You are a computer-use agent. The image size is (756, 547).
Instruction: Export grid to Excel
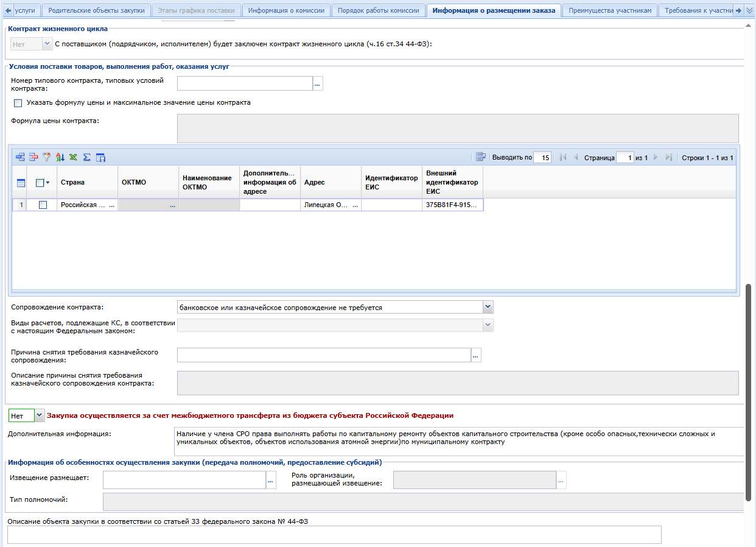(x=73, y=157)
